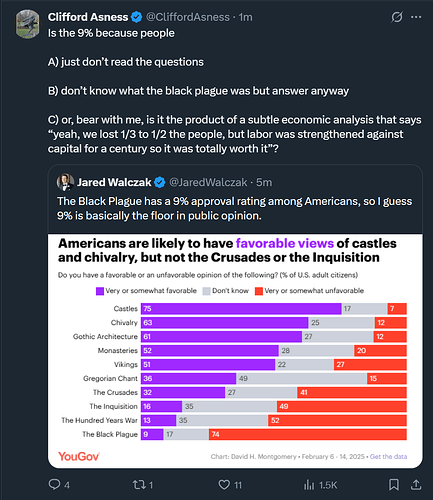Click Clifford Asness's blue verified badge
This screenshot has width=433, height=500.
(136, 17)
